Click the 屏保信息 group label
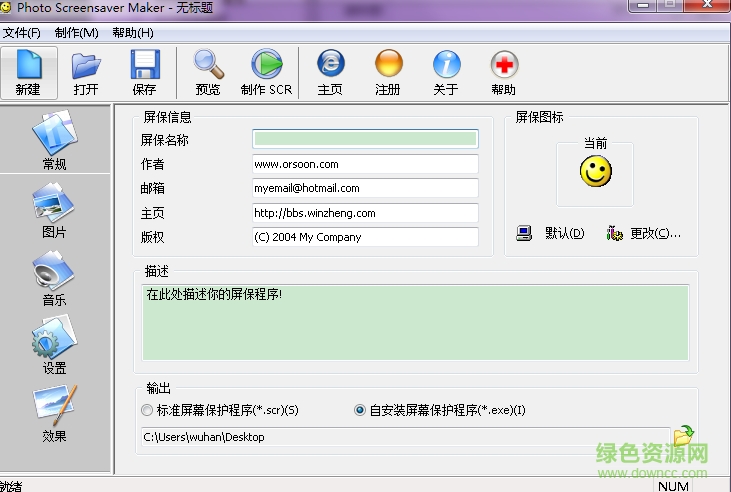This screenshot has height=492, width=731. (167, 117)
